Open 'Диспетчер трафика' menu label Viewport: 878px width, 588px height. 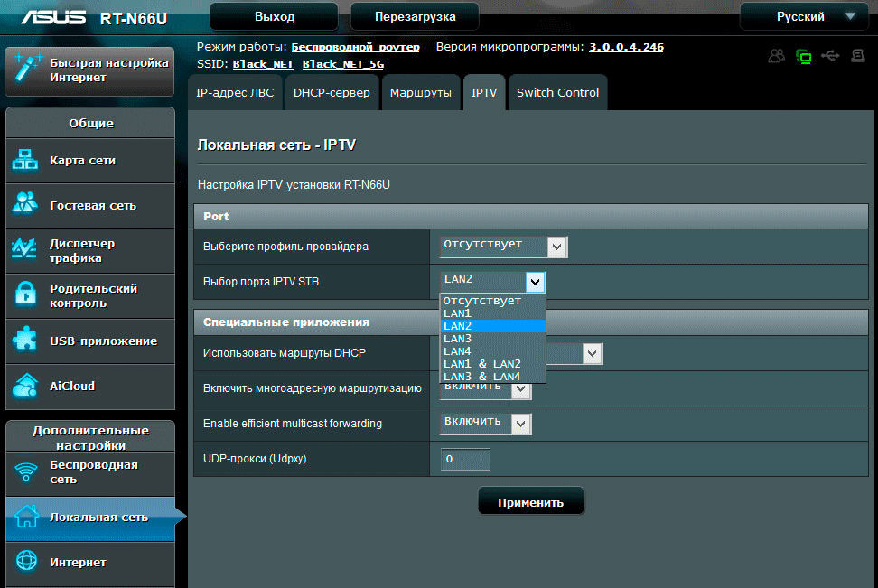(x=82, y=251)
